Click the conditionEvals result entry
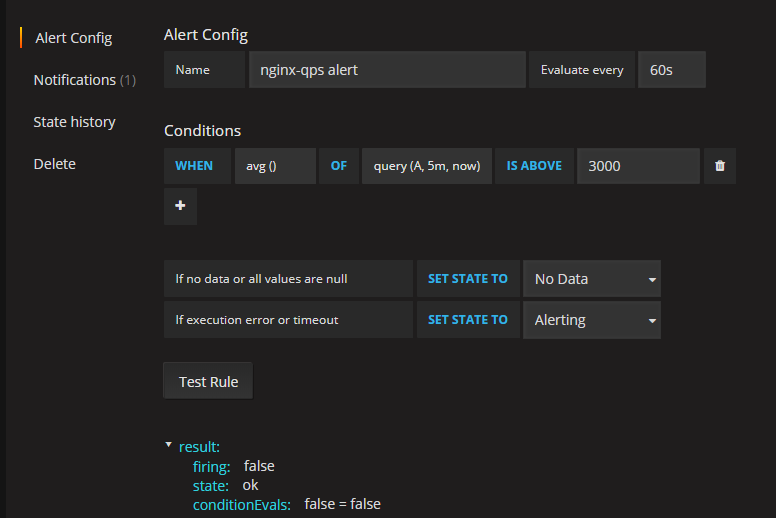776x518 pixels. pos(287,505)
